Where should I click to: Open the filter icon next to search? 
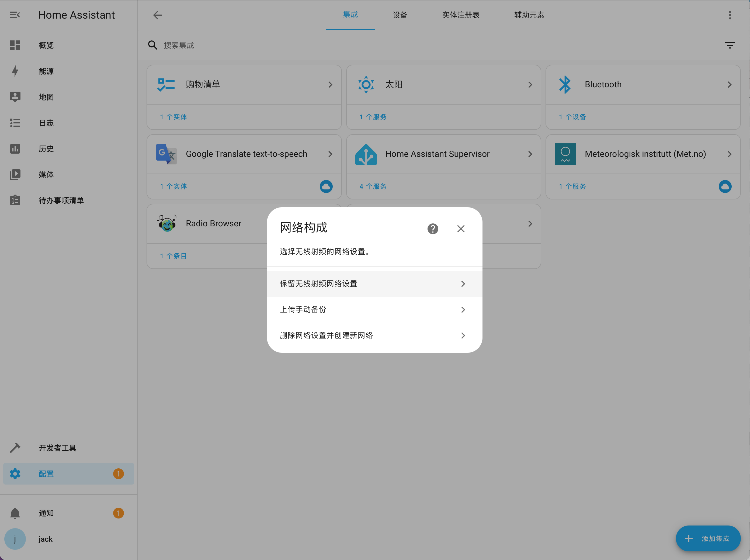730,45
